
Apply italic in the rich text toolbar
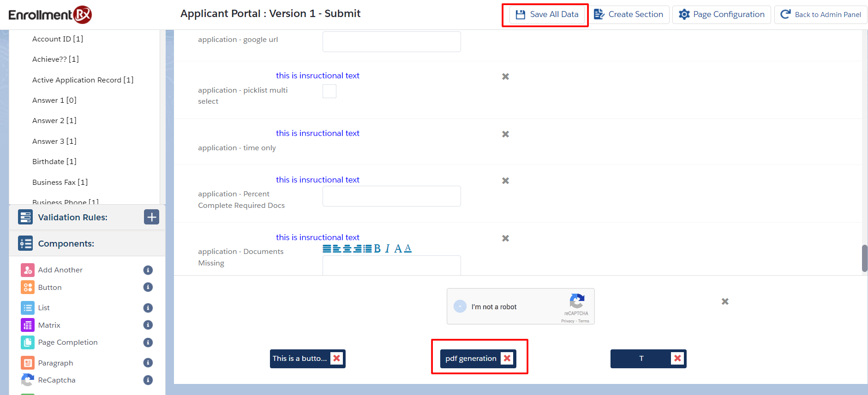(x=387, y=249)
